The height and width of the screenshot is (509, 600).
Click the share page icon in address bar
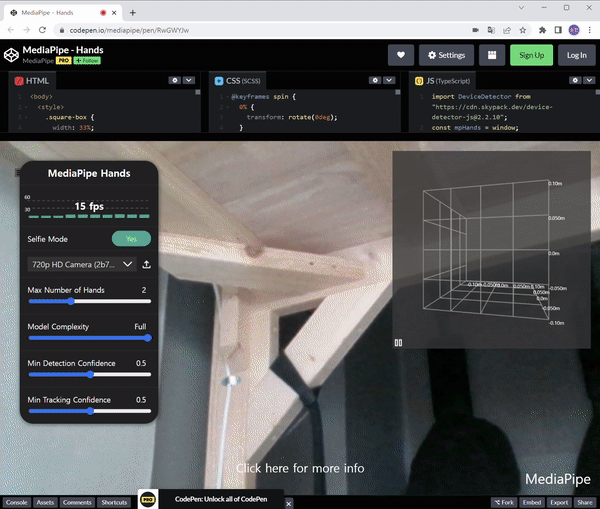coord(507,30)
